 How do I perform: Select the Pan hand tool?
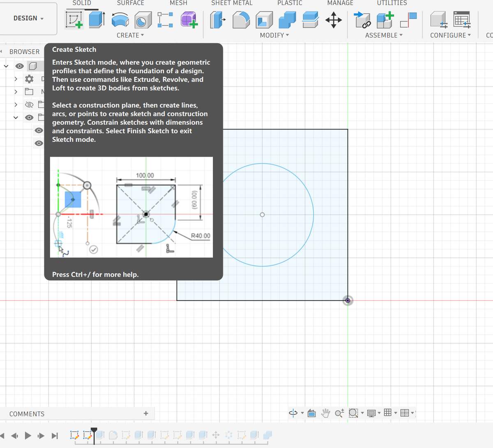pos(325,413)
